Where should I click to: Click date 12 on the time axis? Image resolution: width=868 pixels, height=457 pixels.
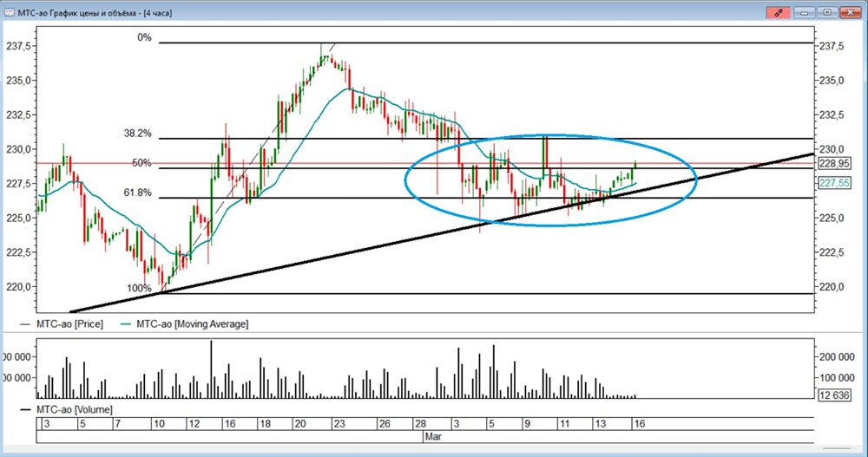[x=194, y=424]
